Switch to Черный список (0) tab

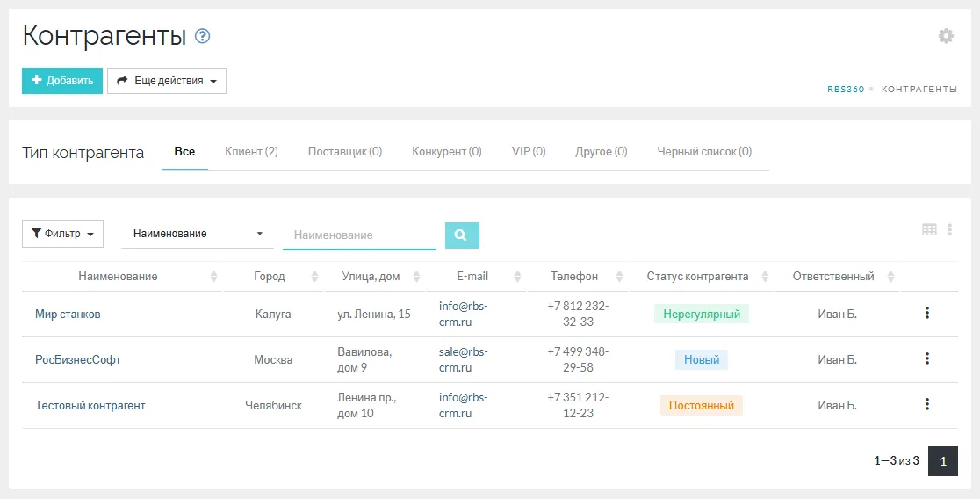pos(704,151)
